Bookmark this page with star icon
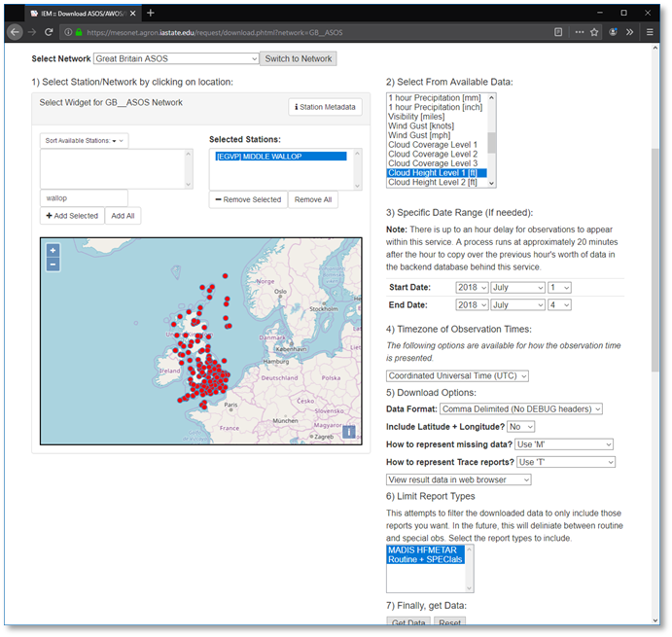The image size is (672, 637). pos(594,31)
